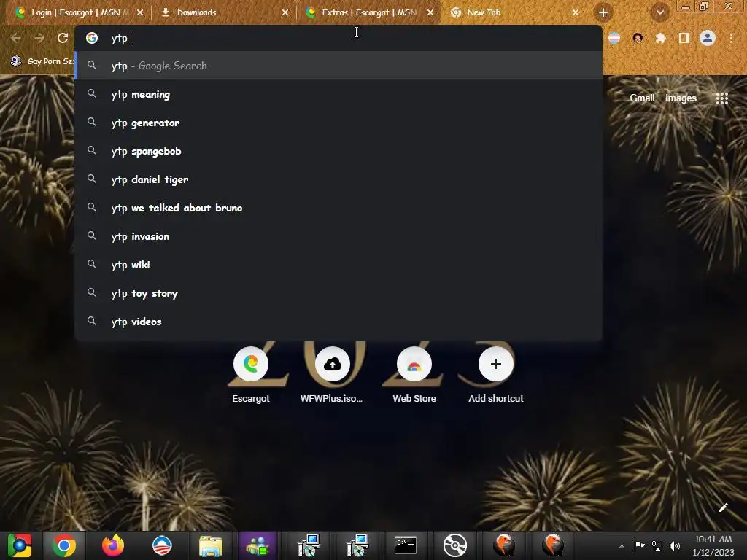Open the Gmail link
This screenshot has width=747, height=560.
click(642, 98)
